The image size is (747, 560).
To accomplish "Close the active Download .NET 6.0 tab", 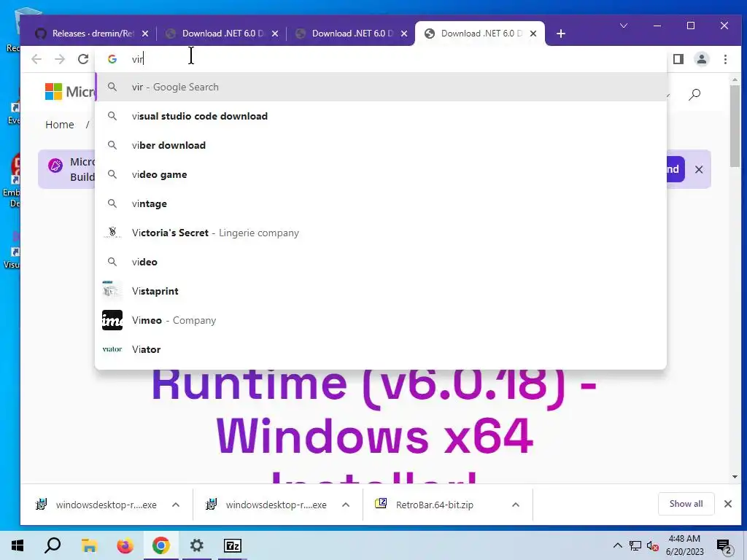I will point(533,34).
